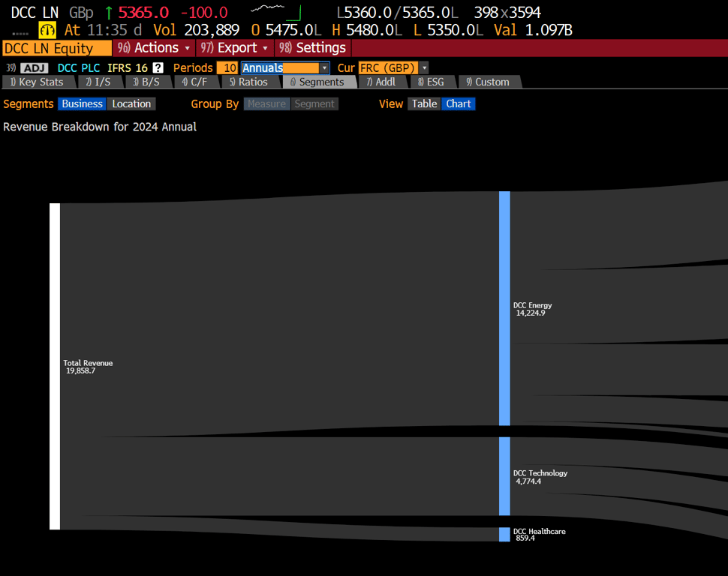
Task: Click the FRC (GBP) currency field
Action: [x=388, y=67]
